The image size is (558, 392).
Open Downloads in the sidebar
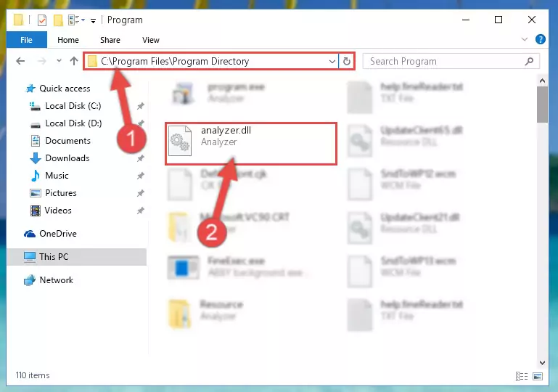coord(67,158)
